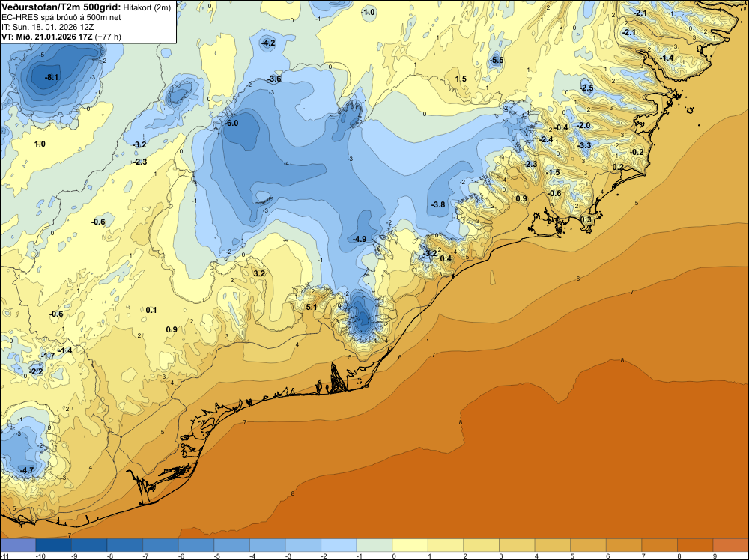Click the -8.1 temperature label
Image resolution: width=749 pixels, height=560 pixels.
point(52,77)
